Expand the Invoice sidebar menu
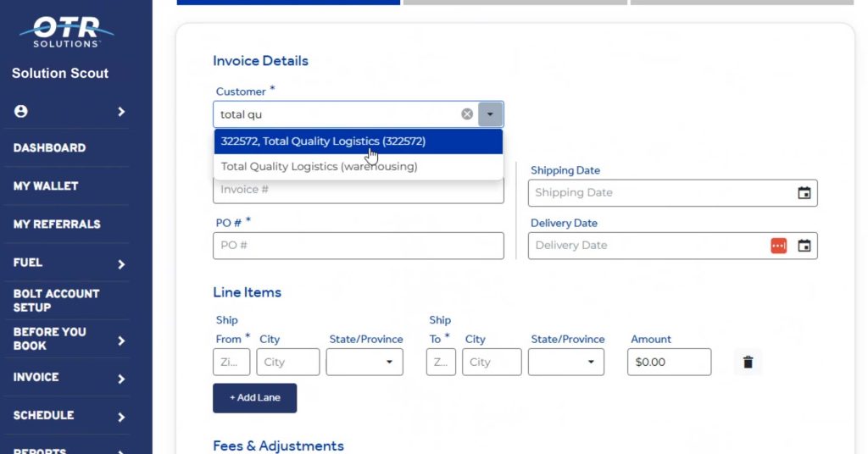 [121, 379]
